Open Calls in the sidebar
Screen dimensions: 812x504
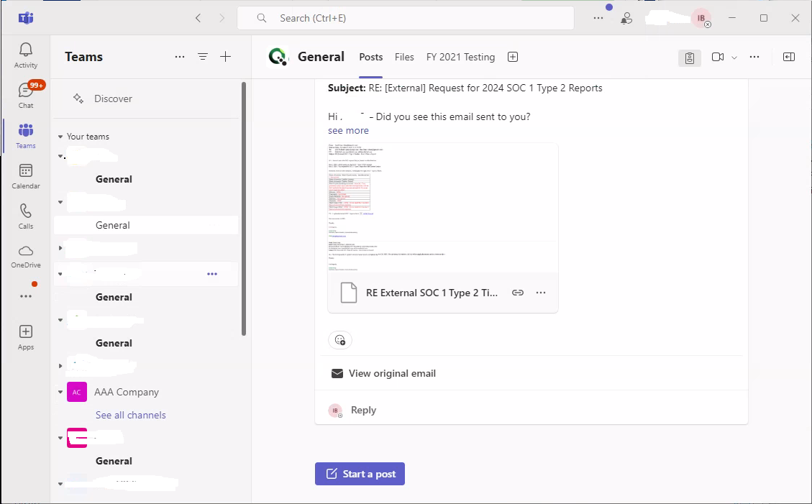pos(26,216)
